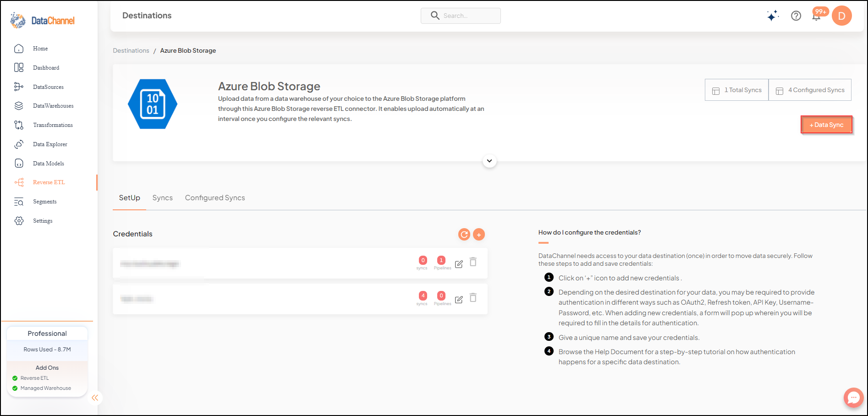Edit the second credential row
The image size is (868, 416).
[x=459, y=300]
